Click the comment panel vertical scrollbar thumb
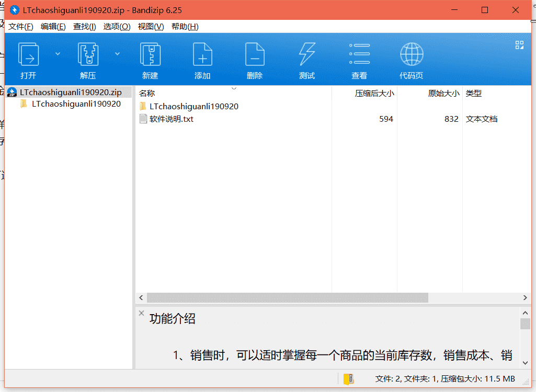The image size is (536, 392). [x=525, y=324]
